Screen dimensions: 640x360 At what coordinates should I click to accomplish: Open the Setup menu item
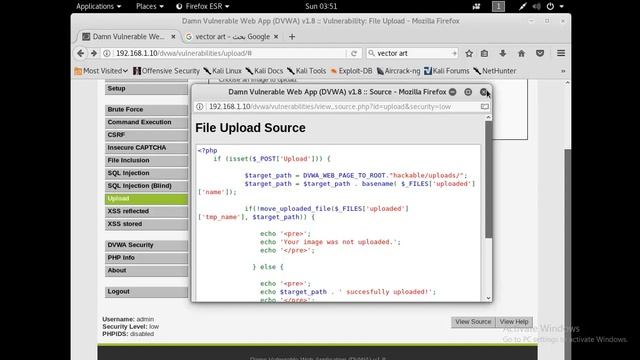[146, 89]
